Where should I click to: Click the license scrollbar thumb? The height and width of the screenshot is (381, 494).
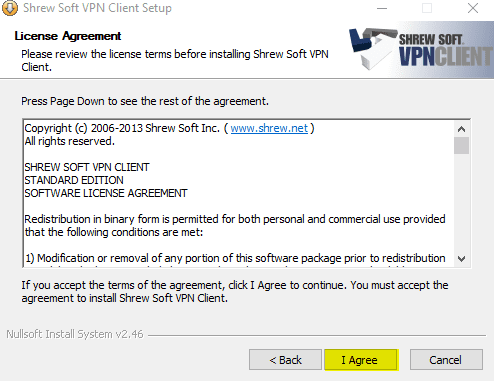(x=461, y=145)
